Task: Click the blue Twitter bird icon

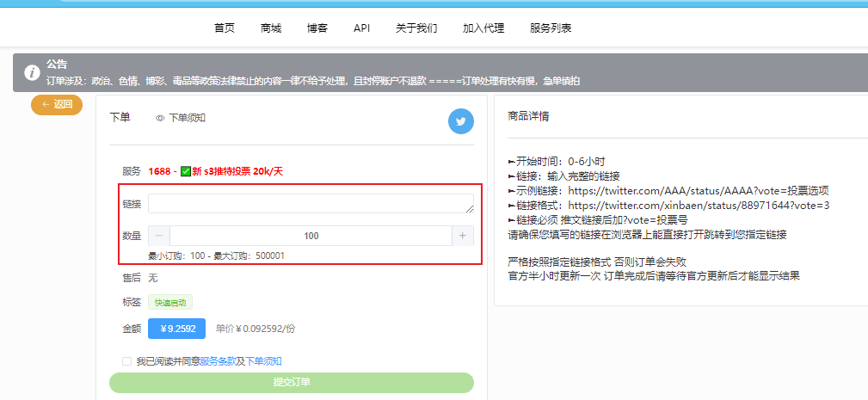Action: 461,122
